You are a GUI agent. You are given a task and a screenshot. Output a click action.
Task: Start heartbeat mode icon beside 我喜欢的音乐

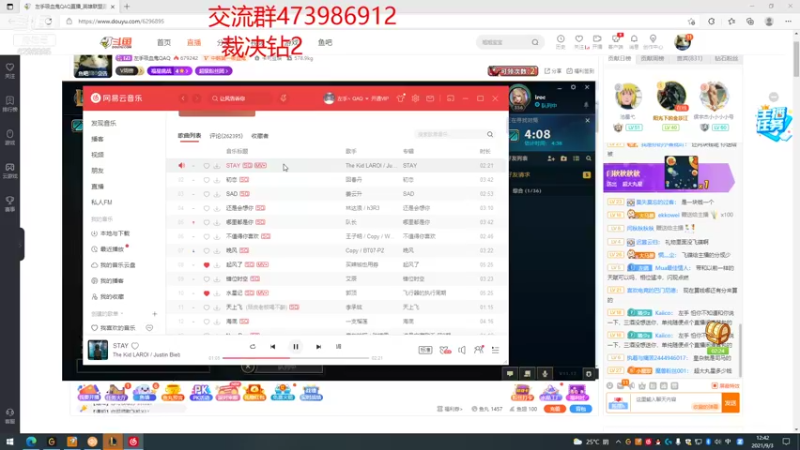pyautogui.click(x=149, y=328)
